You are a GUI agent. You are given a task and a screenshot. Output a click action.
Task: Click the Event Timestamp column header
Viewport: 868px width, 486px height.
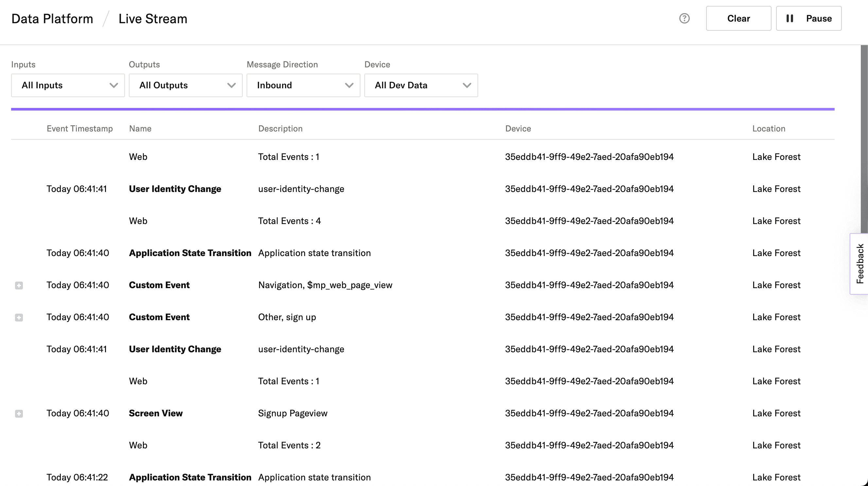click(x=79, y=129)
